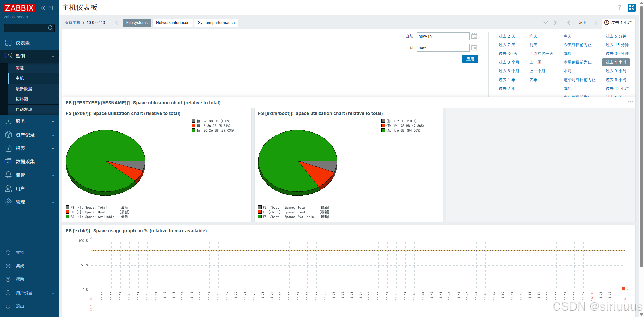Click the 告警 bell icon
The height and width of the screenshot is (317, 644).
coord(8,175)
